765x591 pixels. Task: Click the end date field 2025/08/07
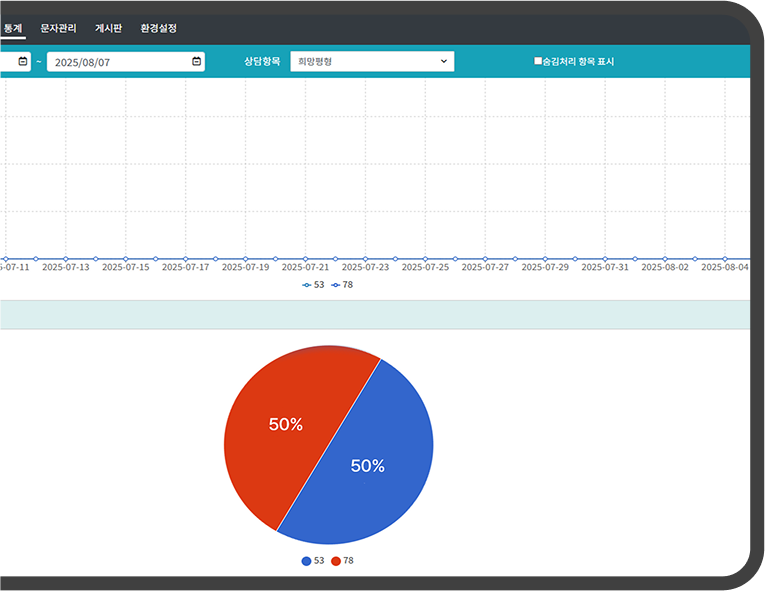coord(115,62)
